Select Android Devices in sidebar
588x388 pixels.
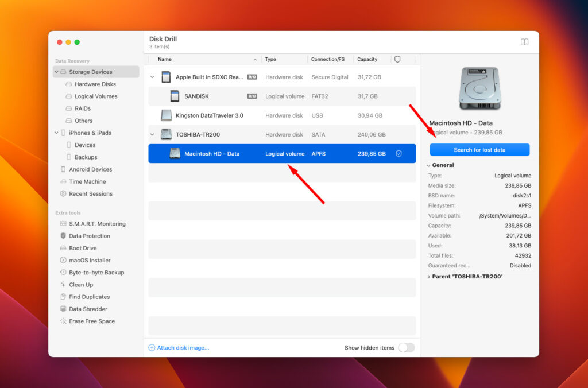90,169
